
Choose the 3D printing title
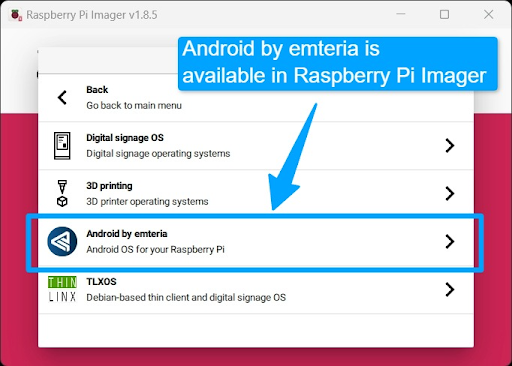pyautogui.click(x=109, y=186)
